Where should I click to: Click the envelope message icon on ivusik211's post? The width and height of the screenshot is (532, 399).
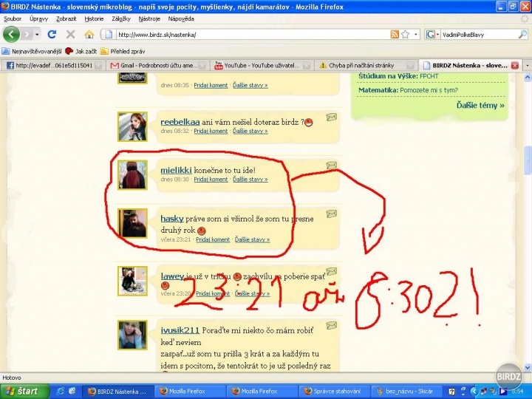(332, 325)
